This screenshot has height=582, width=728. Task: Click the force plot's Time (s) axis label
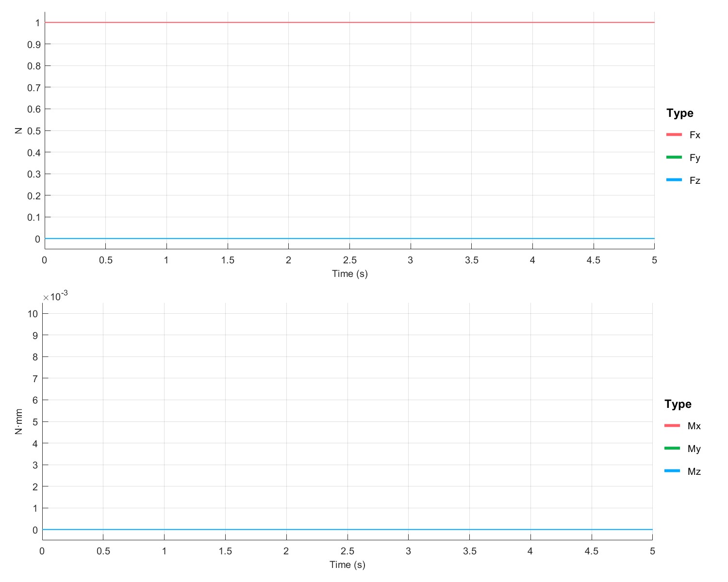pos(350,274)
